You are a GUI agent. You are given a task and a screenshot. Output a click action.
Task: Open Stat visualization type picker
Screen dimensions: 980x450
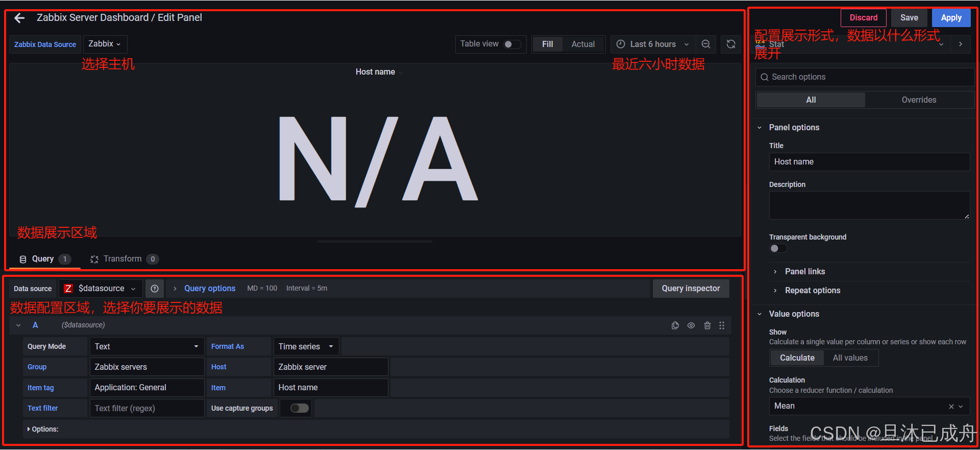click(x=850, y=44)
